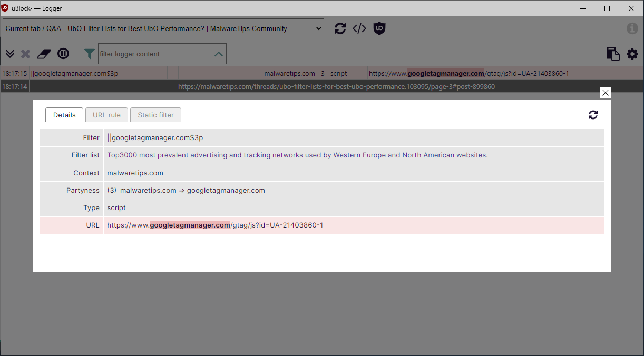
Task: Click the reload icon in details dialog
Action: point(593,115)
